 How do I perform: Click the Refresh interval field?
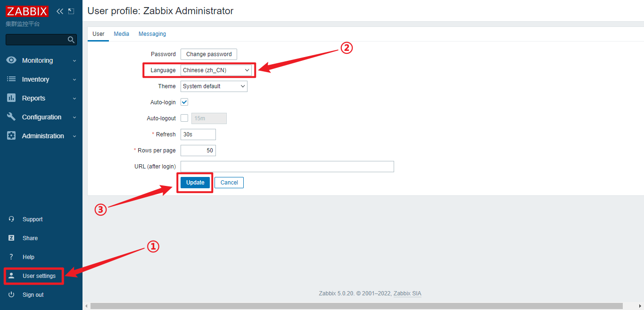tap(198, 134)
